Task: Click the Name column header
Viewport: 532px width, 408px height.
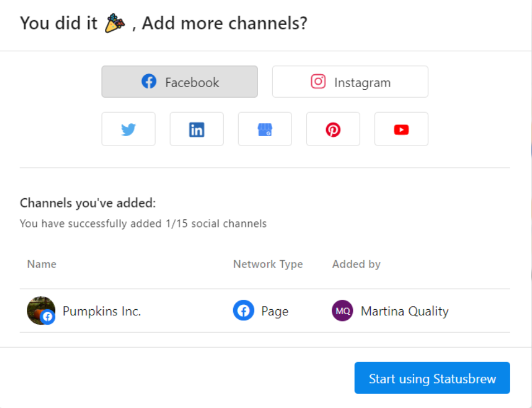Action: [42, 264]
